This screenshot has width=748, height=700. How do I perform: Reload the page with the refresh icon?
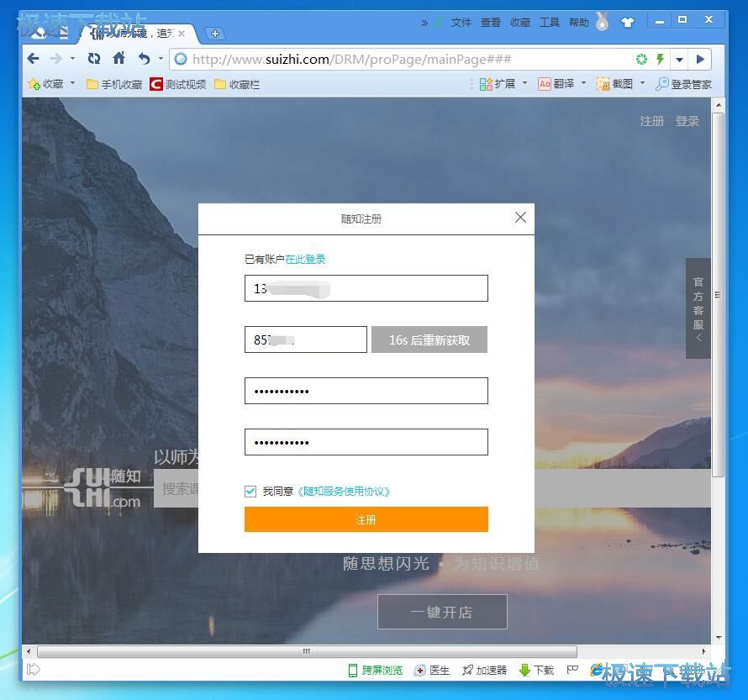tap(94, 59)
